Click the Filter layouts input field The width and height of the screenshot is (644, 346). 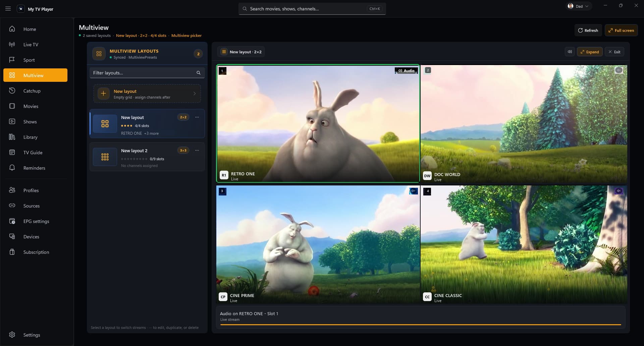(147, 73)
